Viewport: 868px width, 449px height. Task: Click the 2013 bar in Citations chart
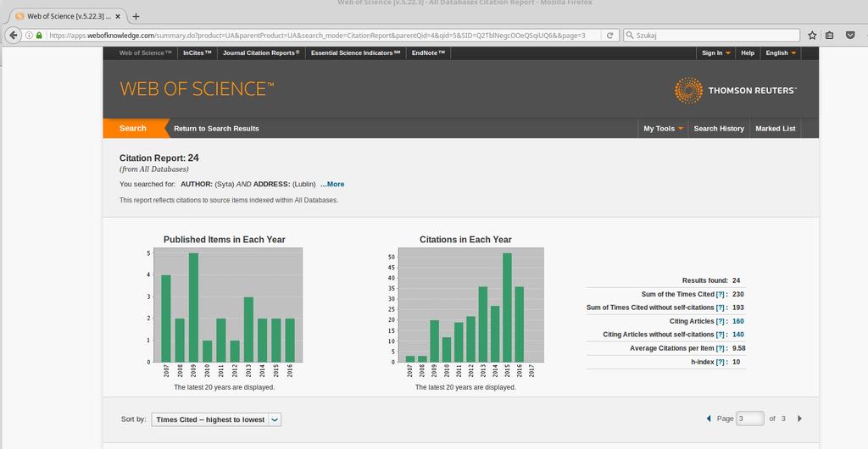point(482,324)
